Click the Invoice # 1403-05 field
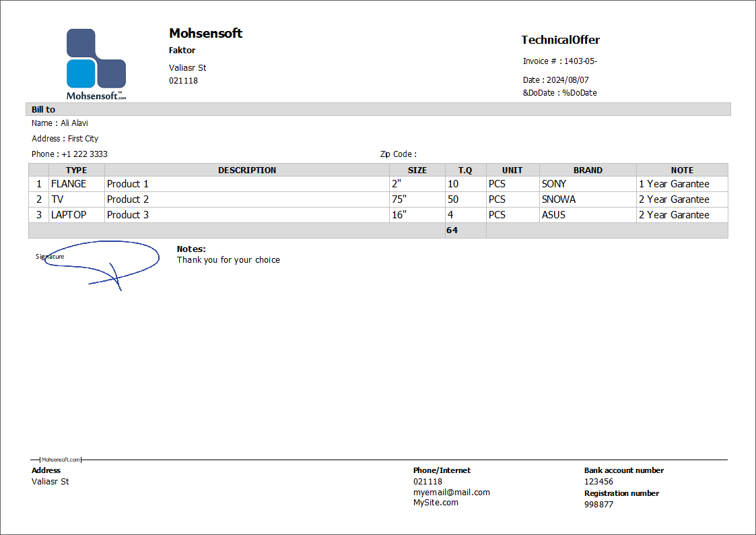This screenshot has height=535, width=756. [559, 61]
